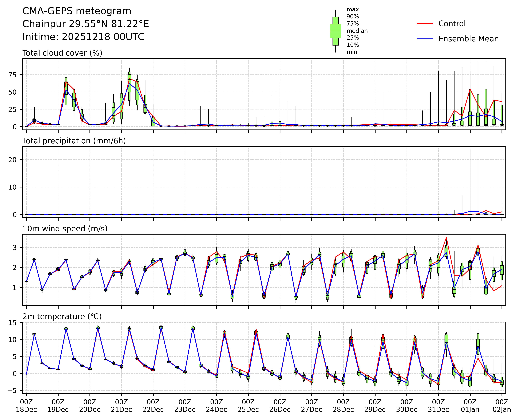Click the 10m wind speed (m/s) panel title
The image size is (518, 420).
click(65, 229)
